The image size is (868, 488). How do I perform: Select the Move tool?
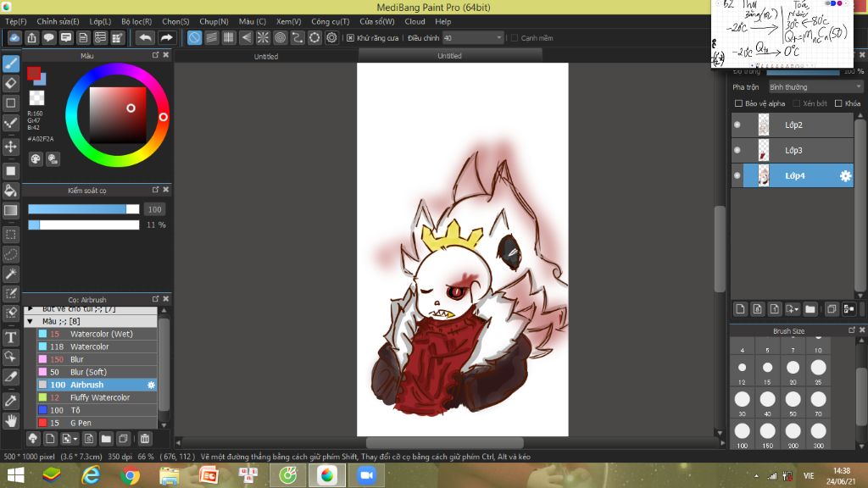(x=11, y=147)
